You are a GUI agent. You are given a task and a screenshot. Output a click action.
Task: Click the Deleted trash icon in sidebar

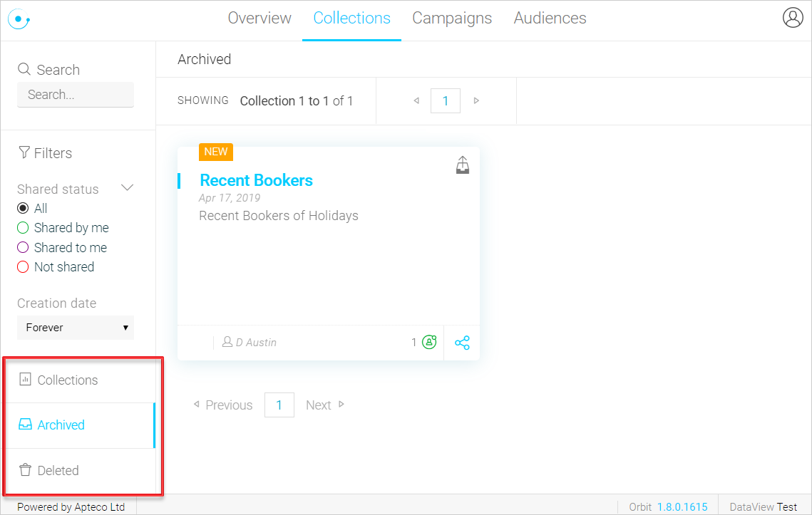25,470
